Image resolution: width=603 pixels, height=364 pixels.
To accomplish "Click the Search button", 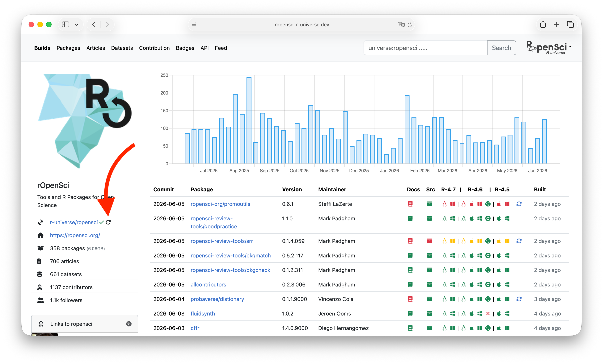I will point(501,48).
